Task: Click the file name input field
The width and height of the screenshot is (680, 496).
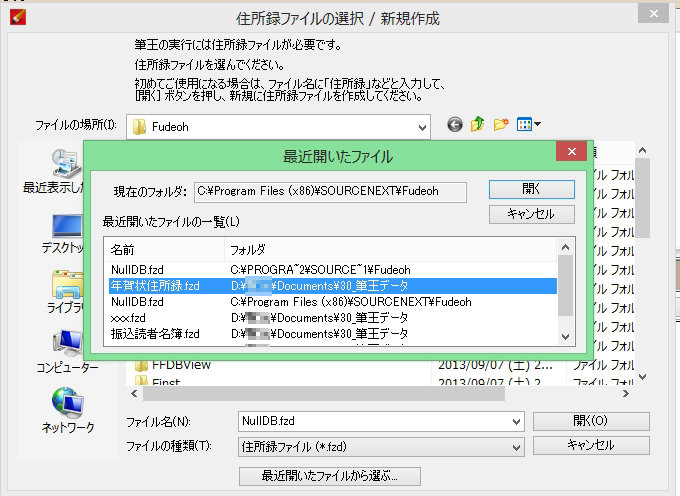Action: (375, 422)
